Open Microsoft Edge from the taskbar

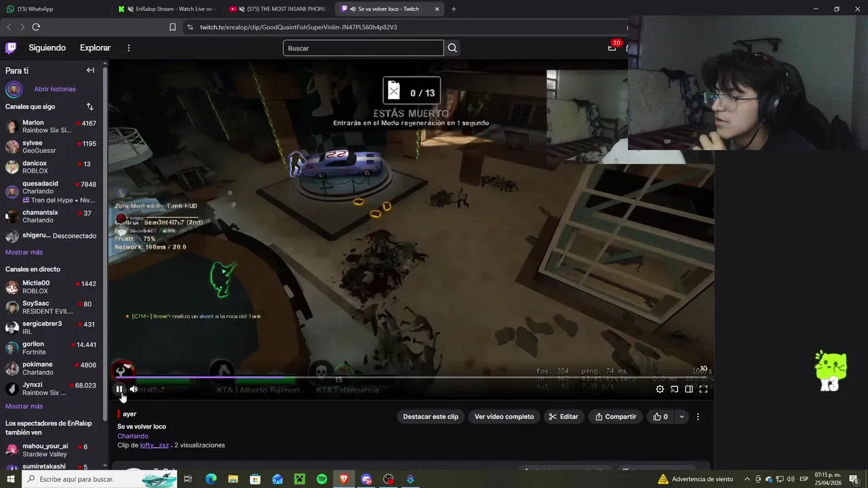211,479
